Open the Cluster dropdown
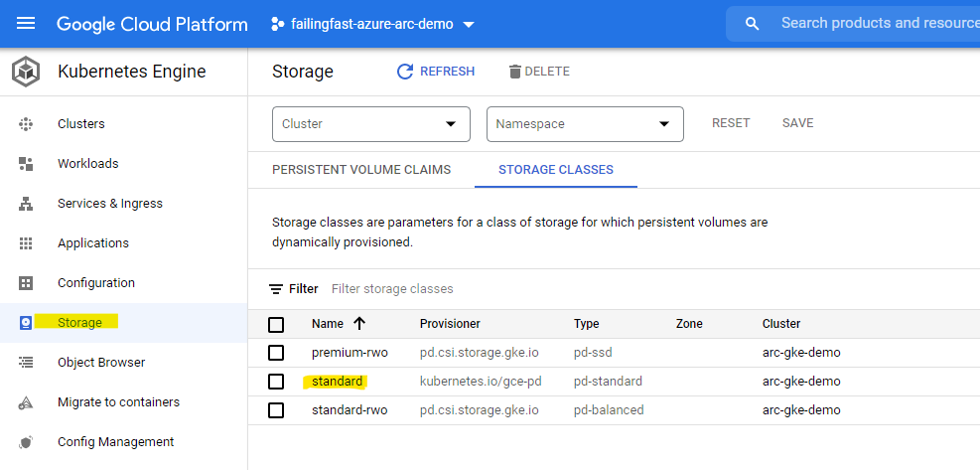Image resolution: width=980 pixels, height=470 pixels. point(371,124)
